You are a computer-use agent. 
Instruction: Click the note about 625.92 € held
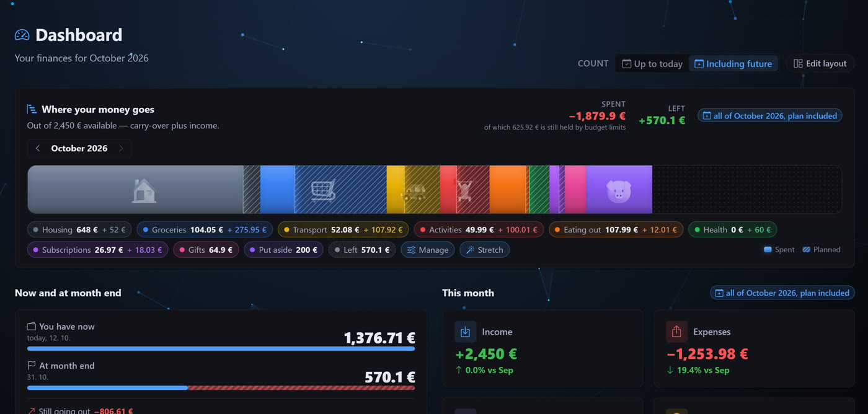coord(555,127)
